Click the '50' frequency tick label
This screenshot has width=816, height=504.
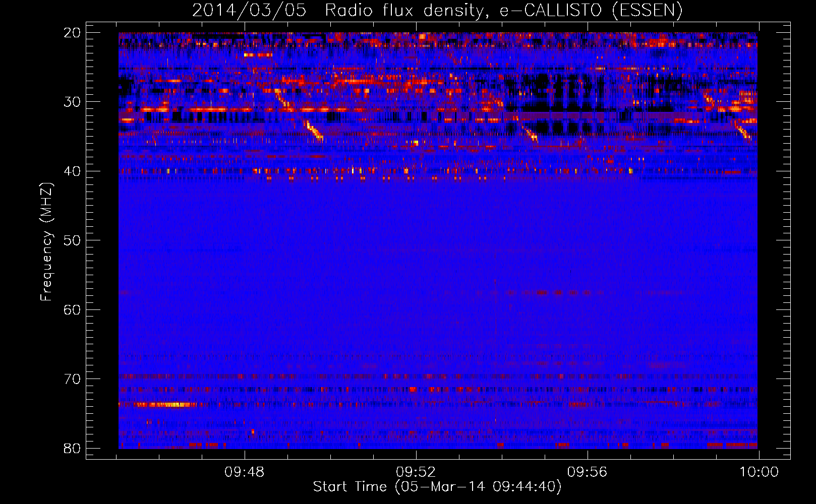pyautogui.click(x=72, y=240)
